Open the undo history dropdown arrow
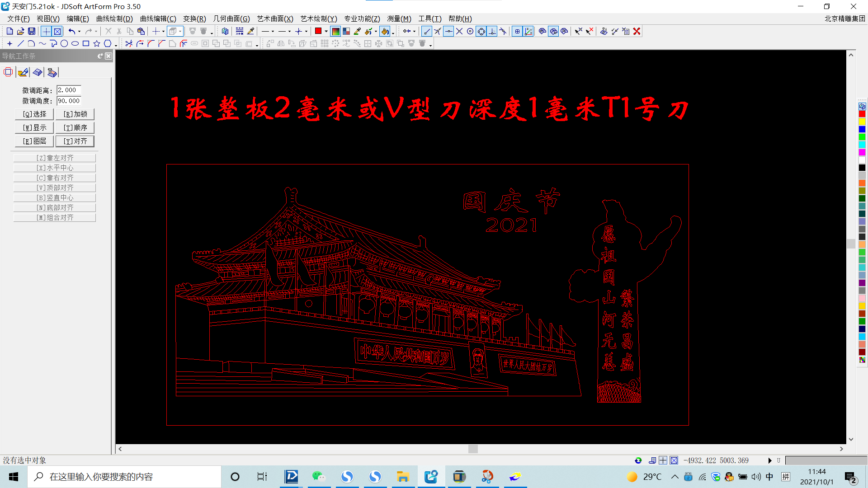868x488 pixels. coord(79,32)
